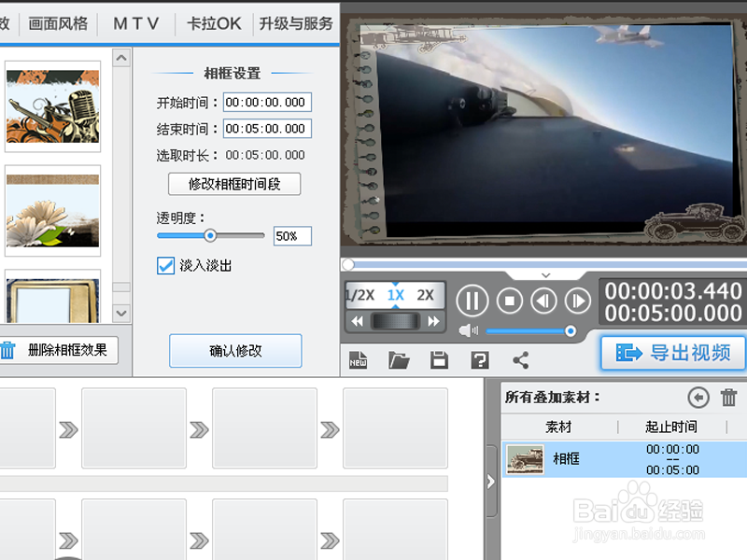Adjust the 透明度 transparency slider

click(210, 236)
